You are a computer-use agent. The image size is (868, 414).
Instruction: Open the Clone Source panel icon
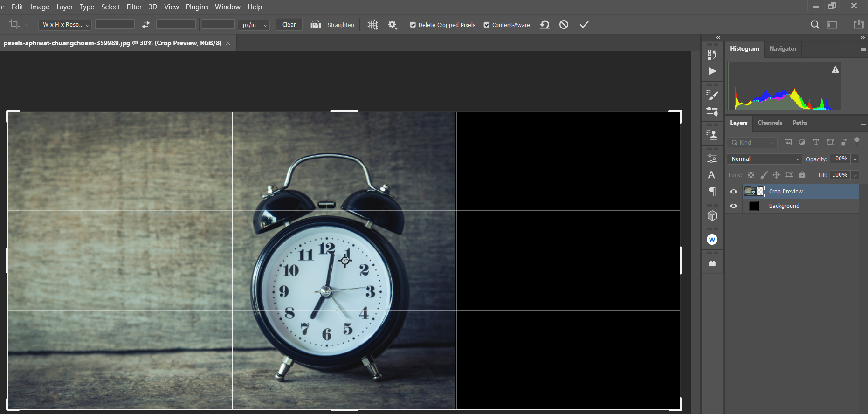(712, 135)
